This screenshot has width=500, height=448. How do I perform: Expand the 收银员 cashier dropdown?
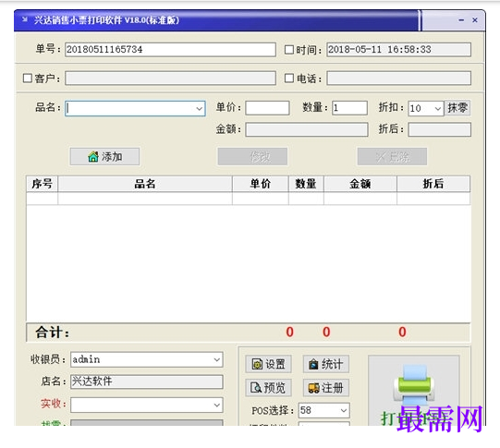tap(217, 359)
